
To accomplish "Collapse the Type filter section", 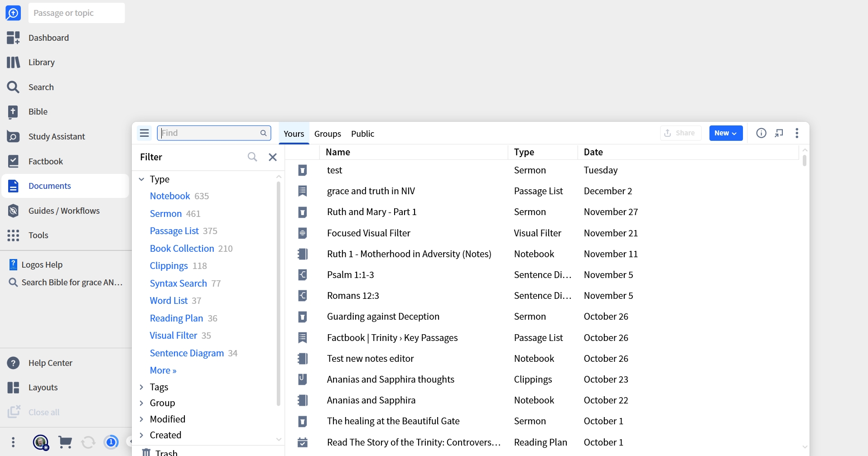I will (x=141, y=179).
